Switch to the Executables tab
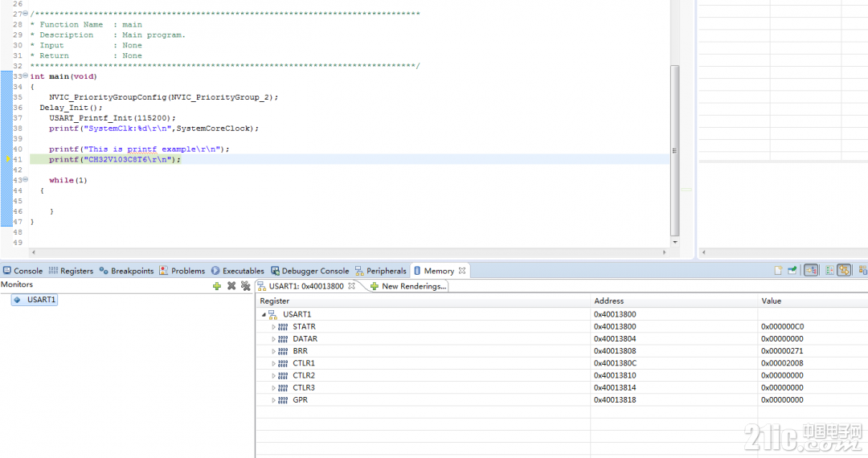The width and height of the screenshot is (868, 458). [x=237, y=271]
